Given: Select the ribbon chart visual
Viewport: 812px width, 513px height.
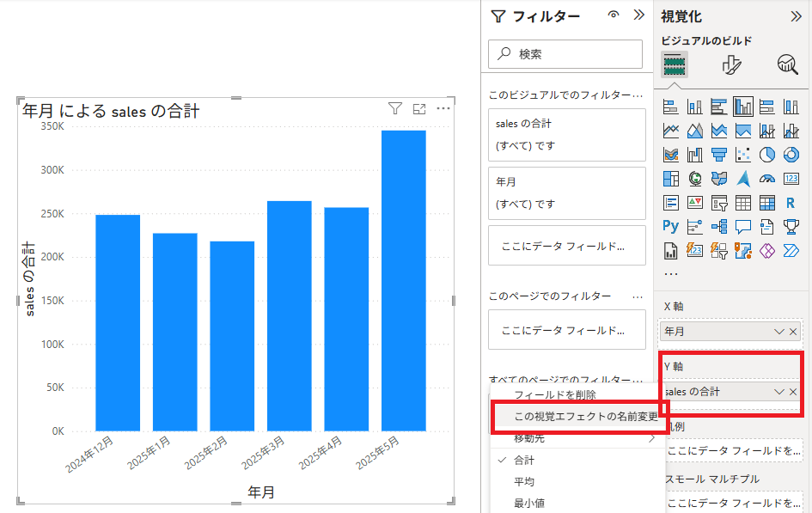Looking at the screenshot, I should click(670, 155).
